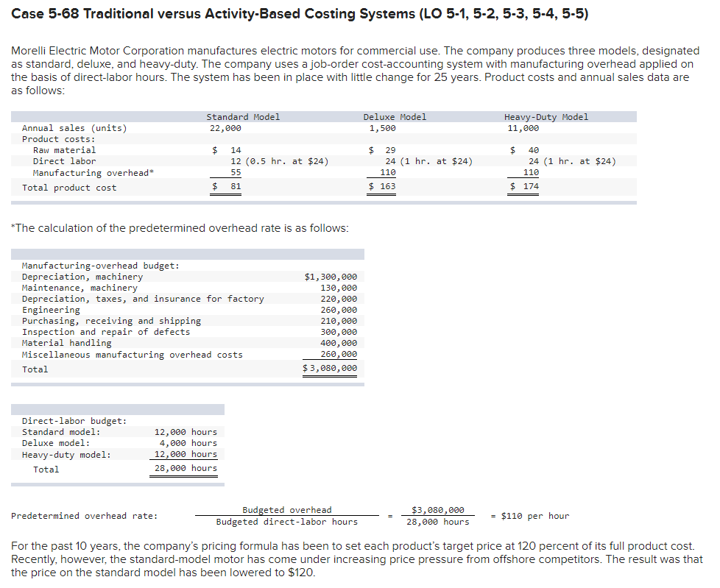720x588 pixels.
Task: Click the 1,500 annual sales value
Action: click(x=383, y=128)
